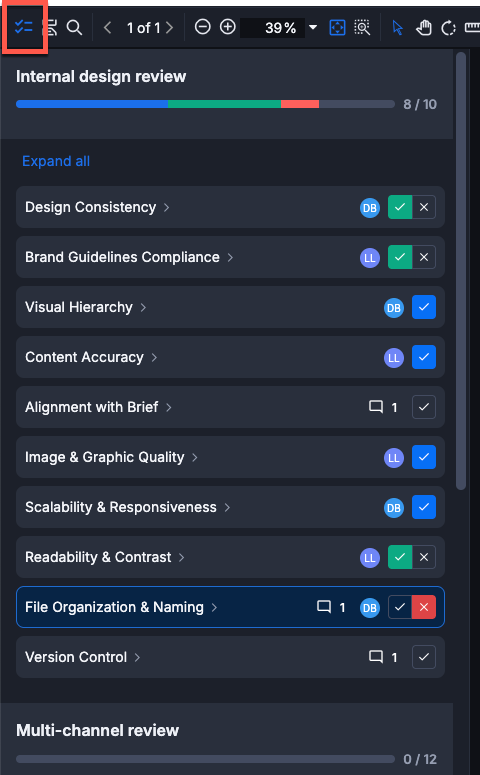Select the zoom-to-area marquee tool

pos(362,28)
